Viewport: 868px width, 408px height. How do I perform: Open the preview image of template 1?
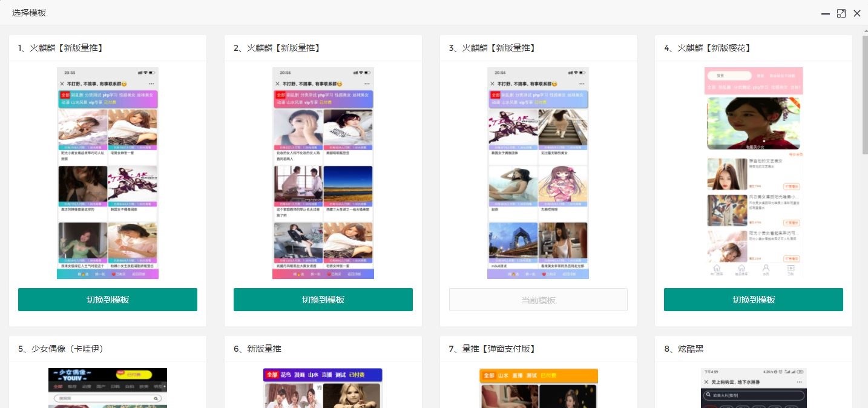pos(108,173)
